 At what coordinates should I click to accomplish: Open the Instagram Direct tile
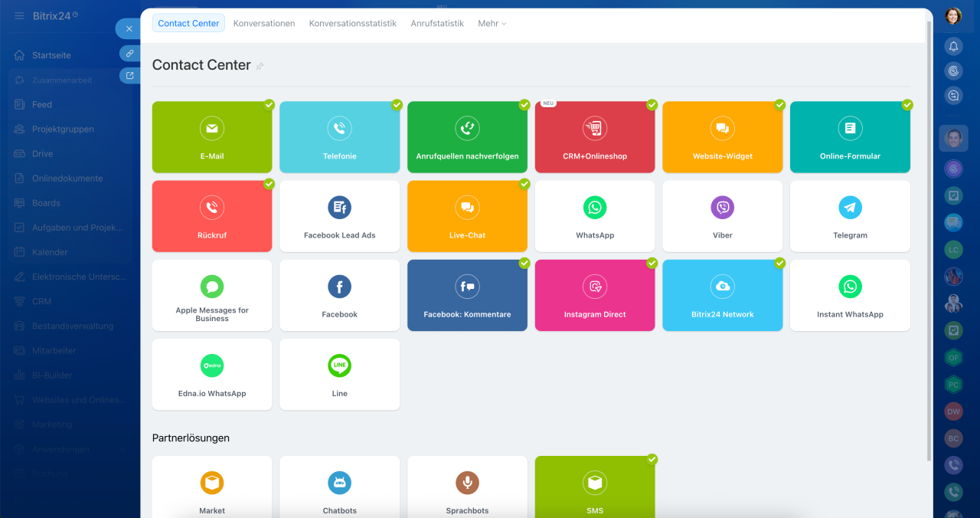(x=595, y=295)
